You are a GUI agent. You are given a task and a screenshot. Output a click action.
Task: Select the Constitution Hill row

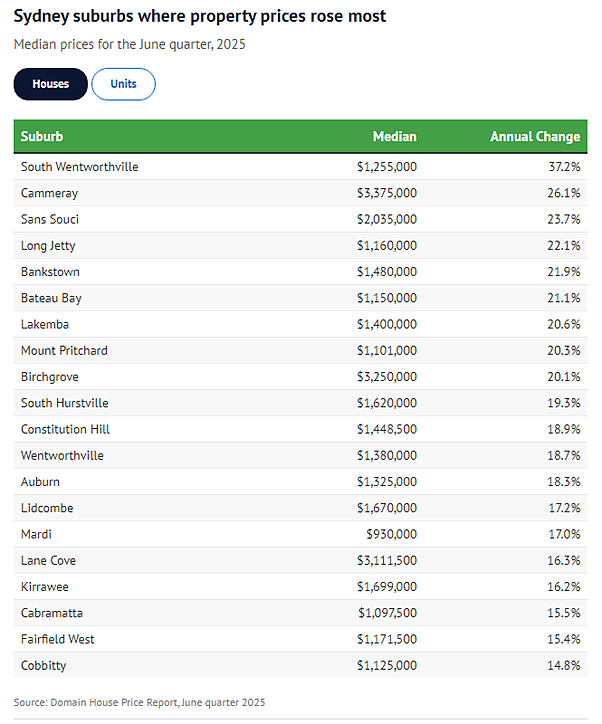(301, 429)
